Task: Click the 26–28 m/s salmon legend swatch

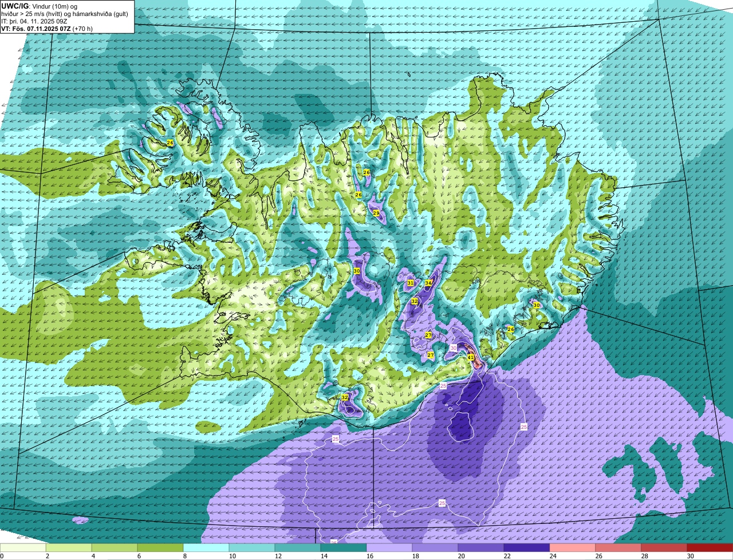Action: [x=618, y=548]
